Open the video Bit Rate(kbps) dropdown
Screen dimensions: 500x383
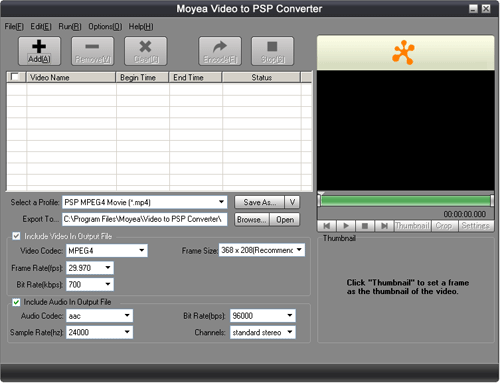point(108,284)
